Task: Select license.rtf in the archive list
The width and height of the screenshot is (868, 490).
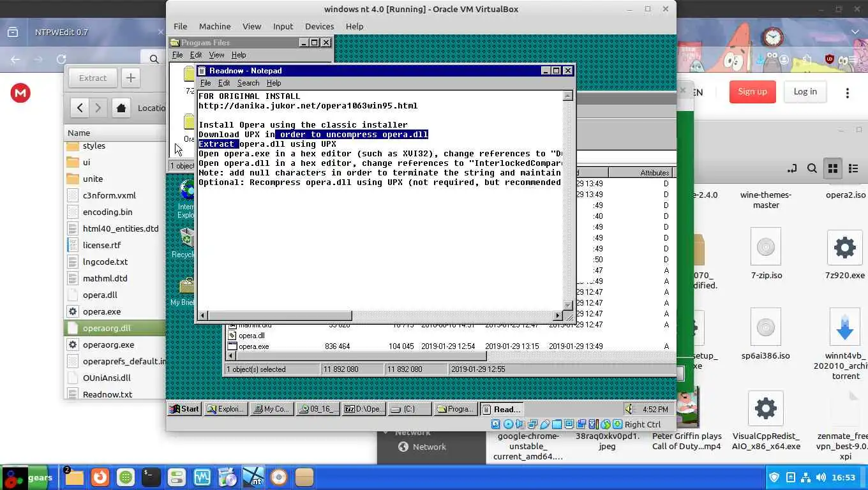Action: pos(115,245)
